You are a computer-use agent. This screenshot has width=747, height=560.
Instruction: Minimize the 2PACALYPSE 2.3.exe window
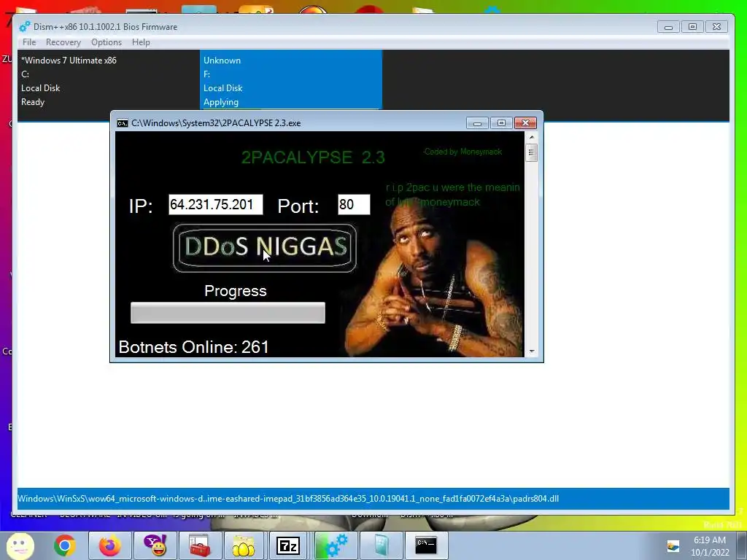tap(477, 123)
